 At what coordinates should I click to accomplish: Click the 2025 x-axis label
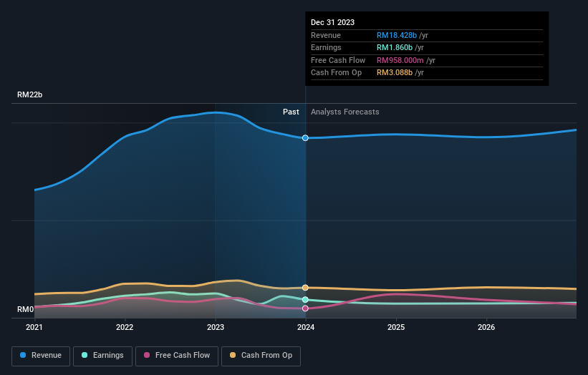point(396,328)
